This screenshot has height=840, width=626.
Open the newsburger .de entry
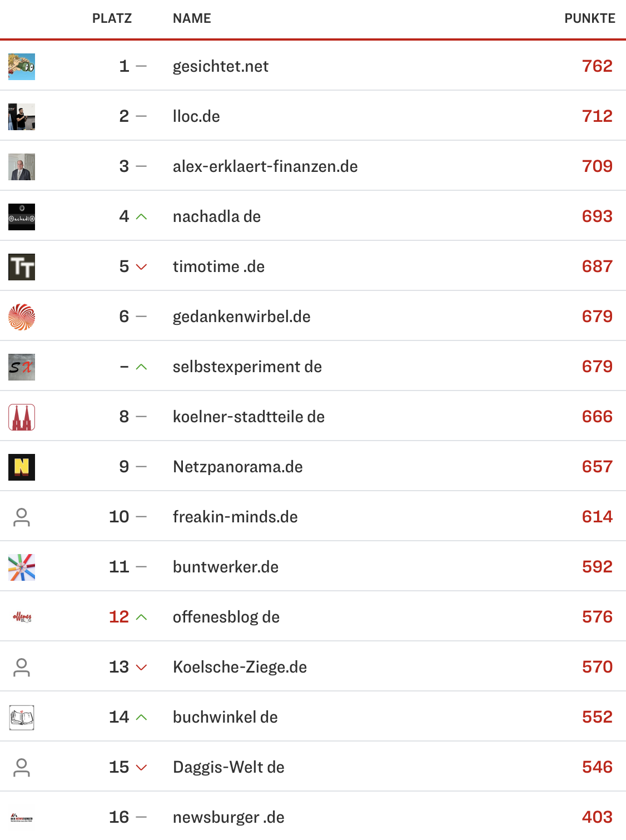(x=228, y=817)
